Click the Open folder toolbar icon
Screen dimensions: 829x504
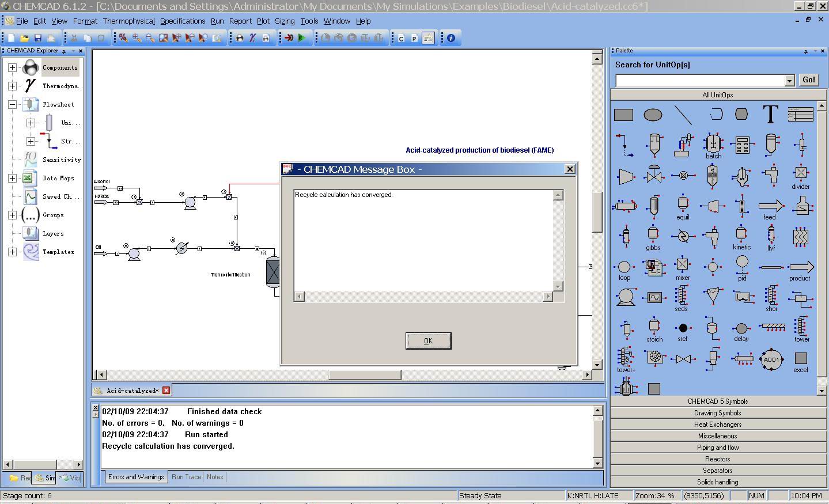tap(24, 38)
